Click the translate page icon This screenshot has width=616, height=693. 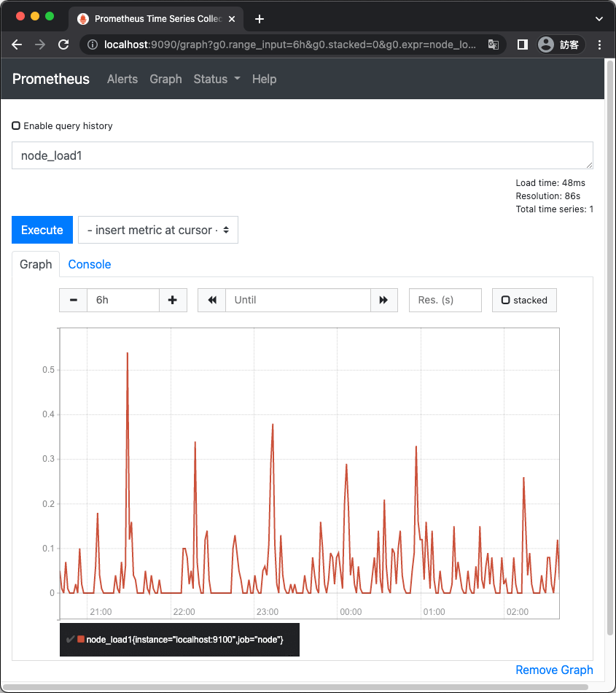pyautogui.click(x=494, y=44)
